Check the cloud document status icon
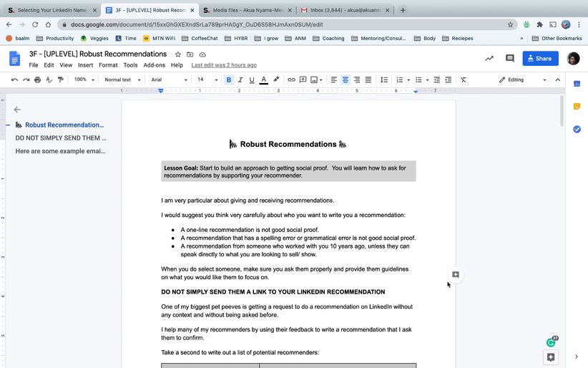This screenshot has height=368, width=588. click(x=202, y=54)
